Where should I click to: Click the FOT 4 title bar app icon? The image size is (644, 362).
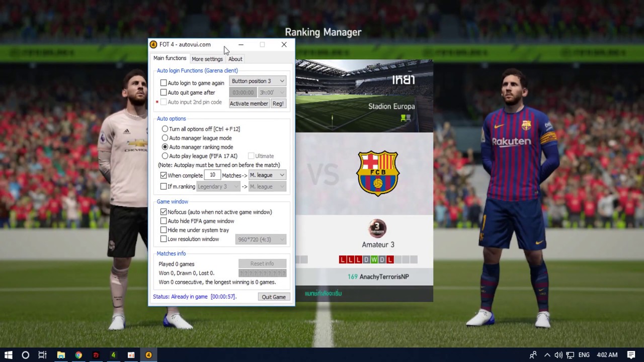[x=153, y=44]
